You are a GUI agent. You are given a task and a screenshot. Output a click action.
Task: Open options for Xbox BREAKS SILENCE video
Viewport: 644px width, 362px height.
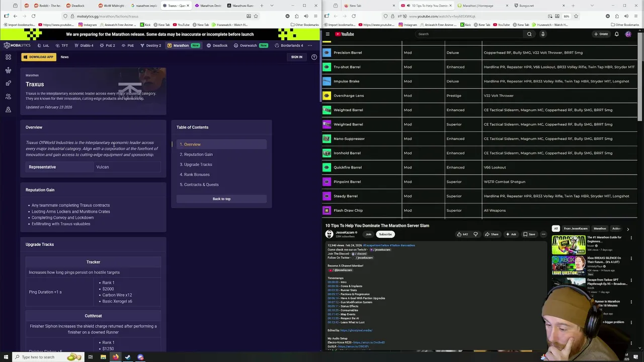[x=631, y=259]
